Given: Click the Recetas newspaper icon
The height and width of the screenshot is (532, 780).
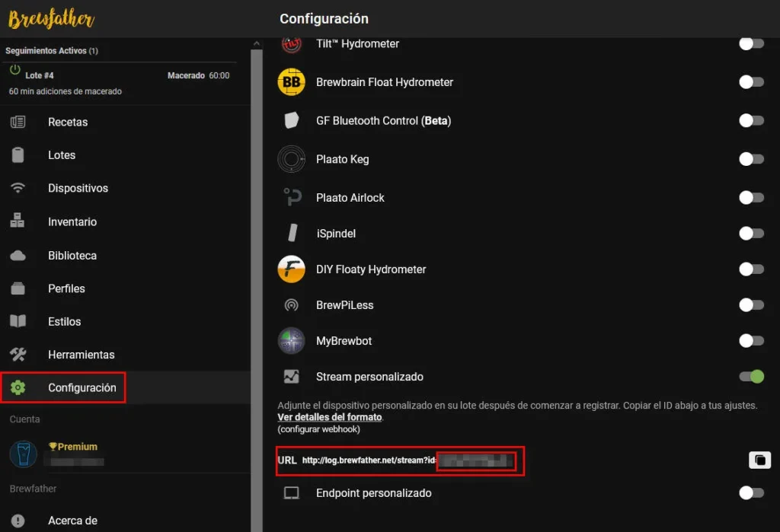Looking at the screenshot, I should click(x=18, y=122).
